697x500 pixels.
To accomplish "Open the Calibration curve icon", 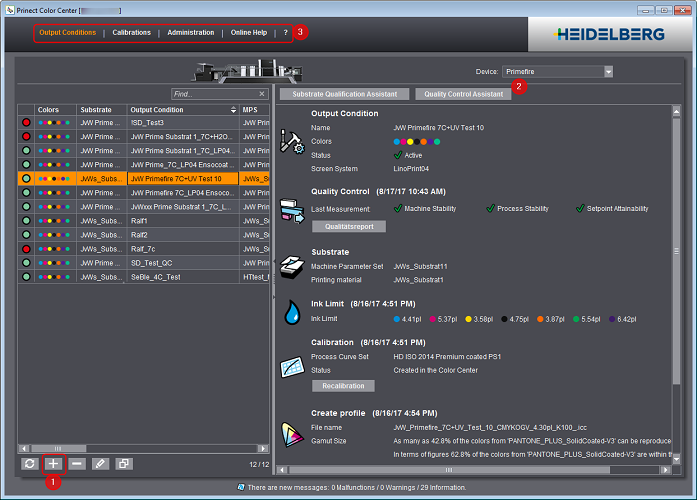I will click(292, 367).
